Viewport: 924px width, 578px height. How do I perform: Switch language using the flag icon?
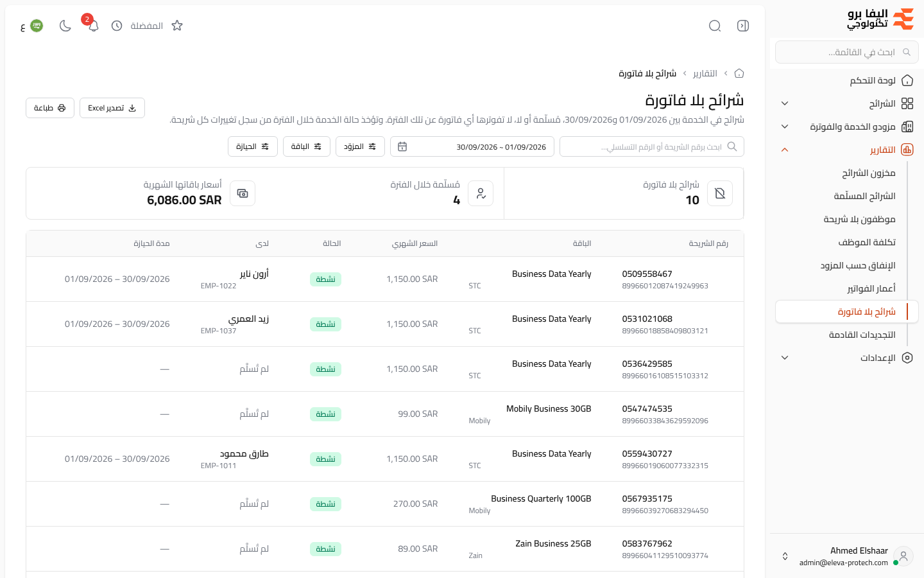tap(37, 26)
